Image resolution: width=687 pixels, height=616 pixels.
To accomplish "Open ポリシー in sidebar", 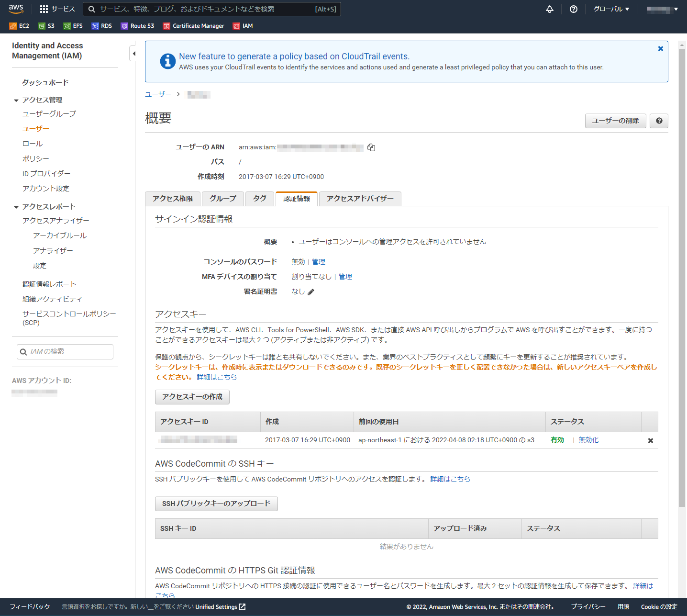I will [x=36, y=158].
